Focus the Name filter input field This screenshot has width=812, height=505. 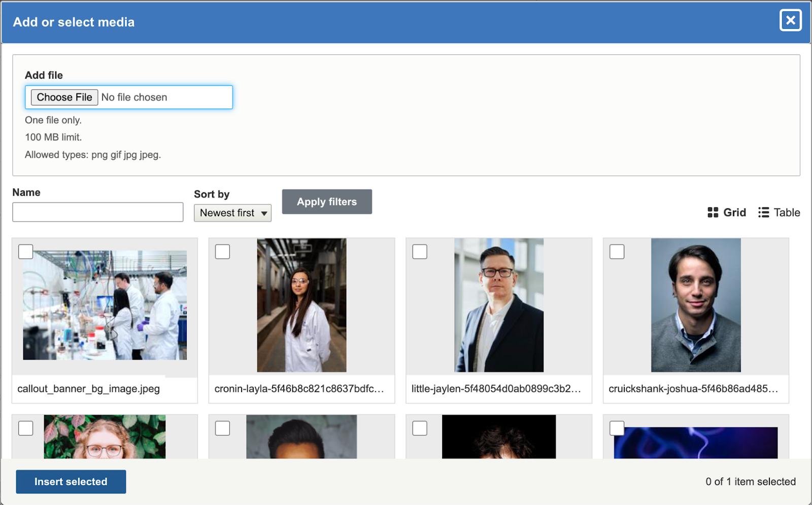(97, 212)
